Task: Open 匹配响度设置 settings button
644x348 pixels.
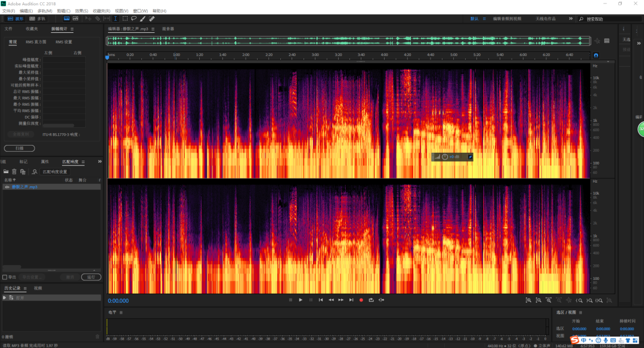Action: coord(55,171)
